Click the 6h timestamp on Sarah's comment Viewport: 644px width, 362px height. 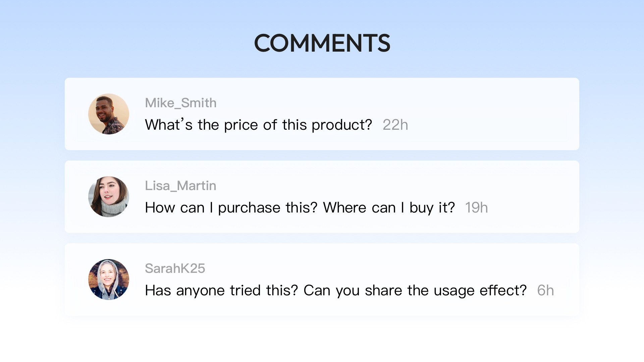pos(545,291)
